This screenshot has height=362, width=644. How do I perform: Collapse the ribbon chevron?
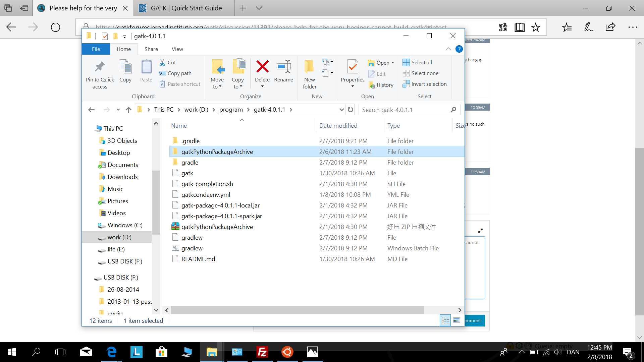pyautogui.click(x=448, y=49)
